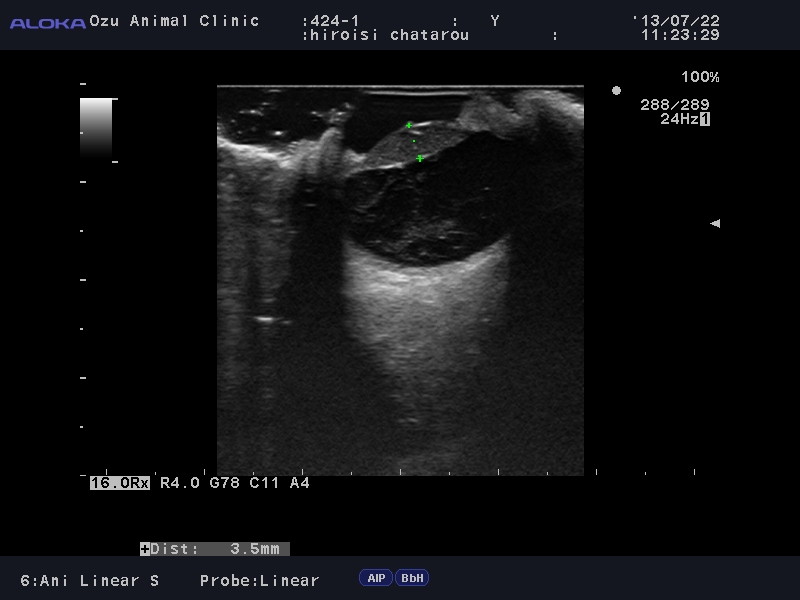Click the lower green caliper cross marker
The height and width of the screenshot is (600, 800).
coord(420,158)
